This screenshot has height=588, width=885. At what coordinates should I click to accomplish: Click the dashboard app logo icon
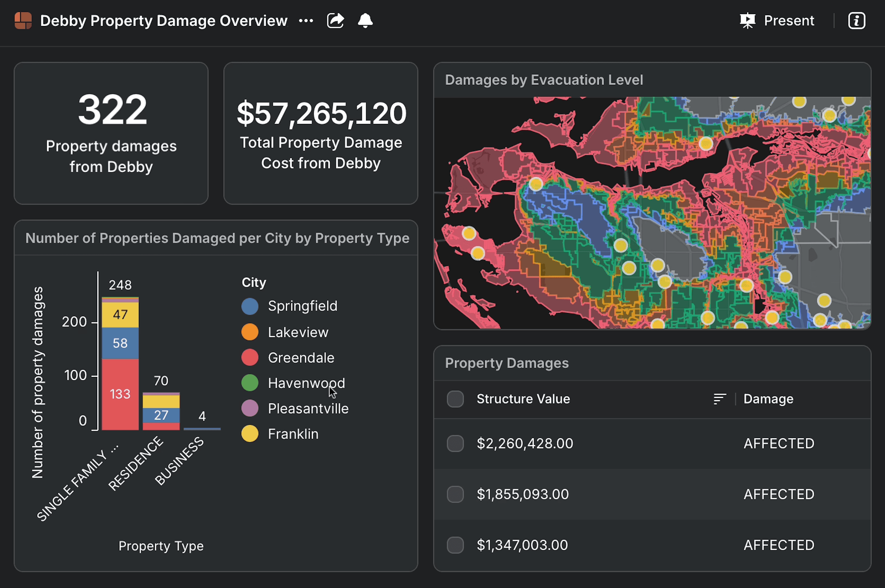coord(23,21)
